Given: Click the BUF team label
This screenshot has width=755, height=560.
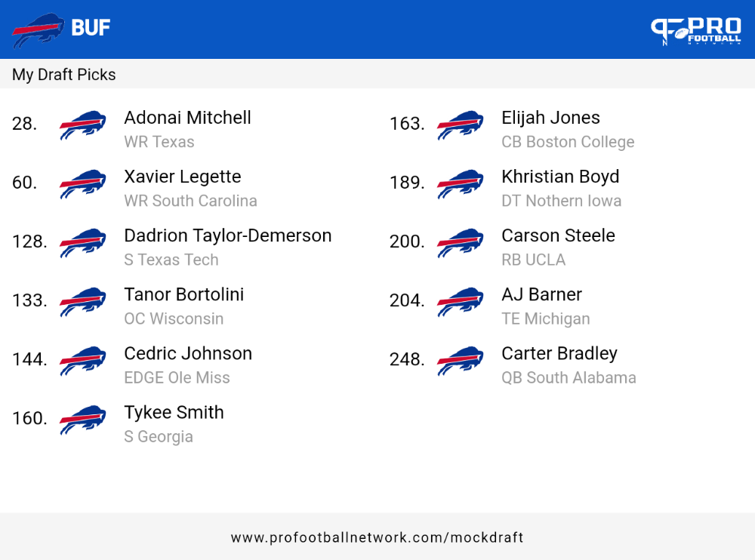Looking at the screenshot, I should point(91,28).
